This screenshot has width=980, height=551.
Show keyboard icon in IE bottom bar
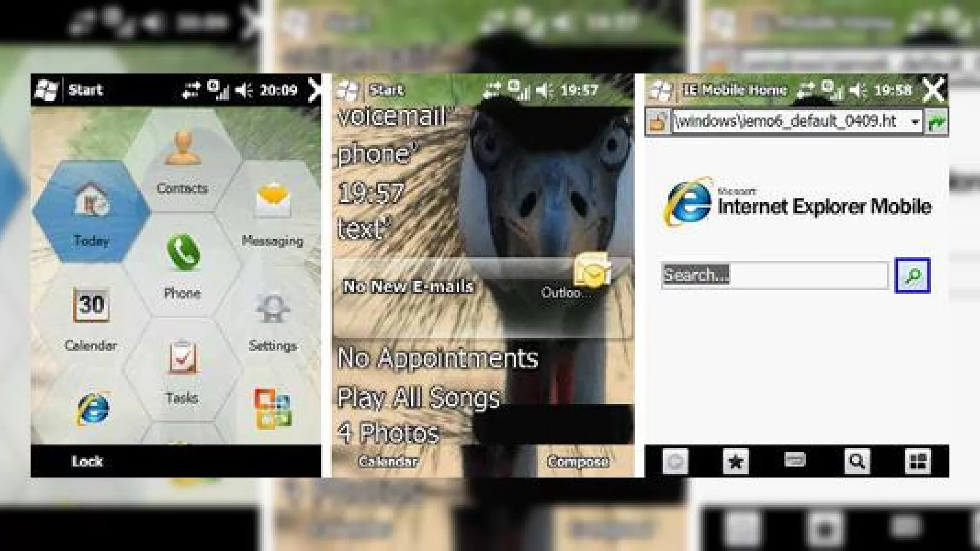[x=795, y=459]
